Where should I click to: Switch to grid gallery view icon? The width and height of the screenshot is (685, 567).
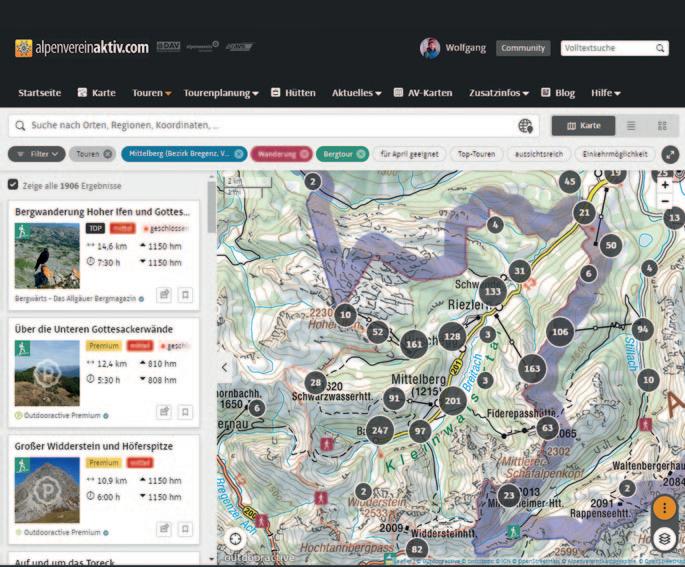pyautogui.click(x=662, y=126)
